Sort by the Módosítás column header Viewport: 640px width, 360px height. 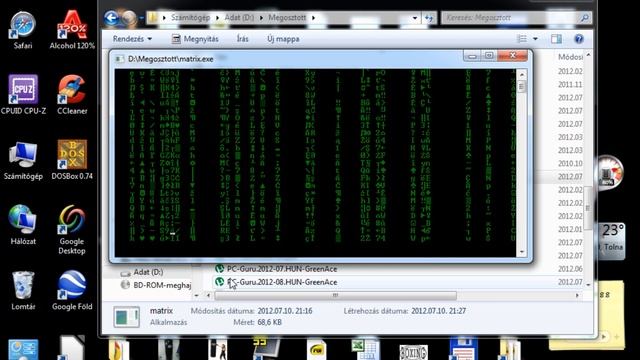[x=570, y=57]
